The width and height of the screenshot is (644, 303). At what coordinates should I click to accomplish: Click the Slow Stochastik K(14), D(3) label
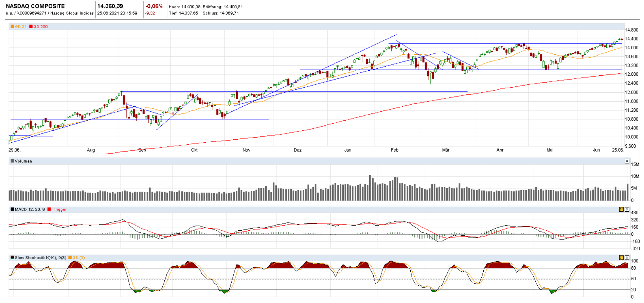(x=40, y=257)
